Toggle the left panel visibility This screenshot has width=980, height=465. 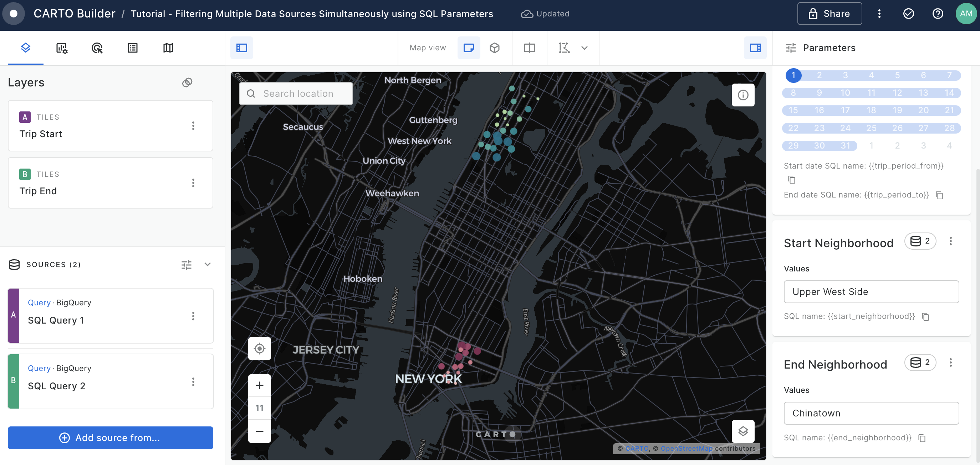click(241, 48)
